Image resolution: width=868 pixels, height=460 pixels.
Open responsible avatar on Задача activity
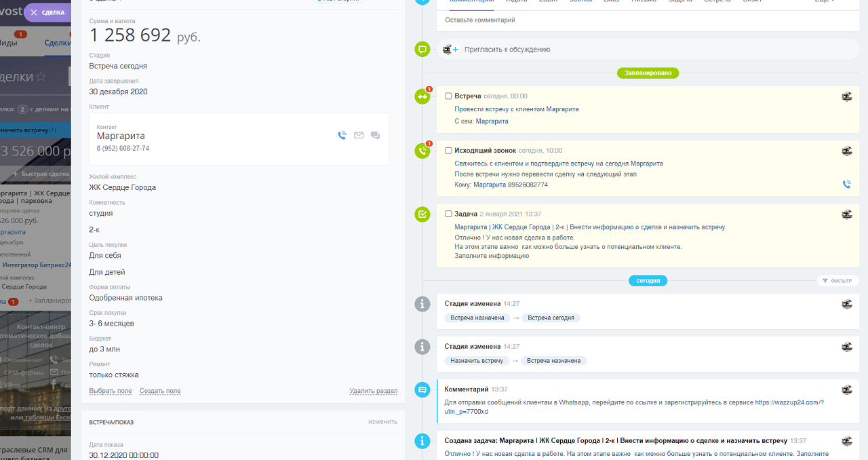(x=847, y=214)
